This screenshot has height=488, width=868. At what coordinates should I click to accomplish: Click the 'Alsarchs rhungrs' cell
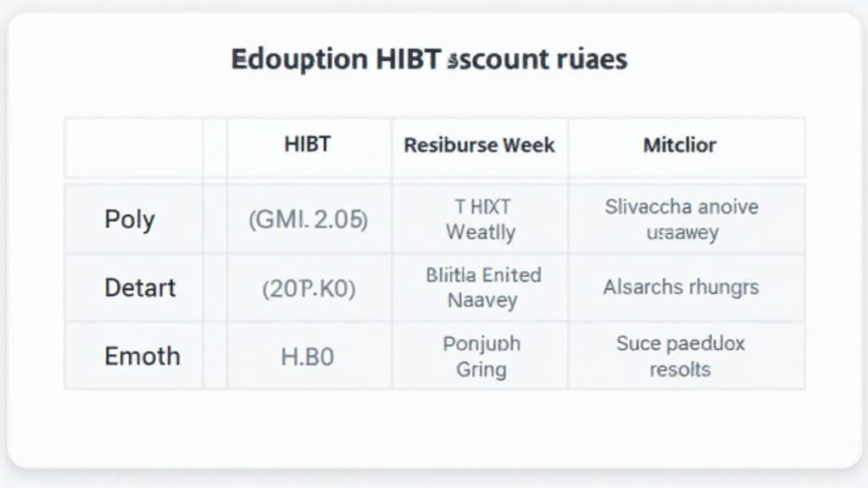[682, 288]
